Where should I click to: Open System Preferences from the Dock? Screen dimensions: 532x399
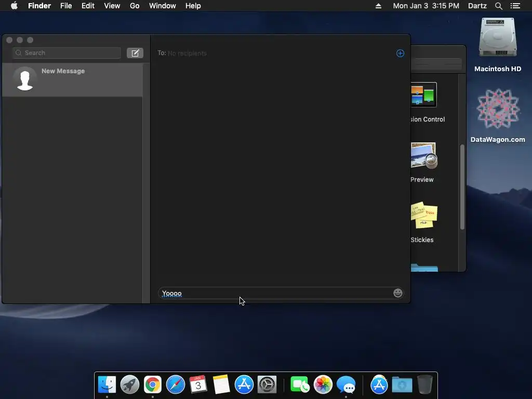click(x=267, y=384)
